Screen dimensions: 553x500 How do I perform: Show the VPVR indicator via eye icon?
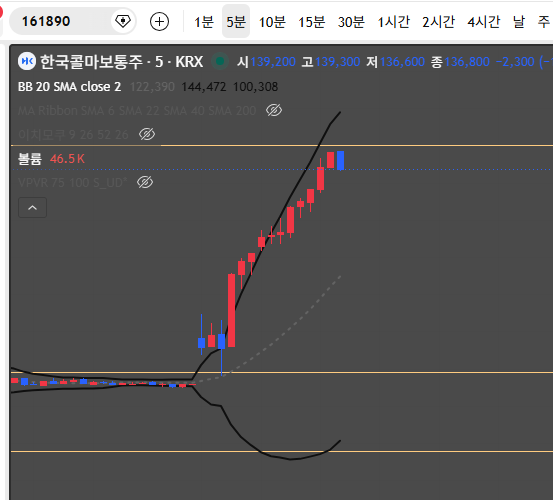tap(145, 182)
